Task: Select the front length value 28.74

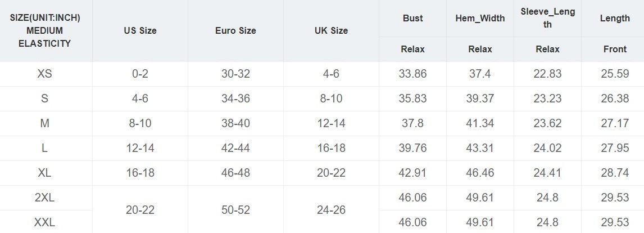Action: click(614, 173)
